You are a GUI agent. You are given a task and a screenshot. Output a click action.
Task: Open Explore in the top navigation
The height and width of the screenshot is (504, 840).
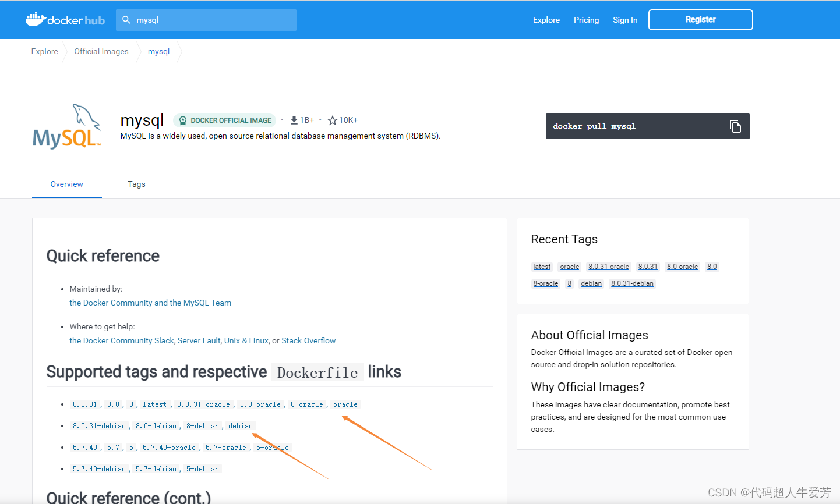click(546, 20)
